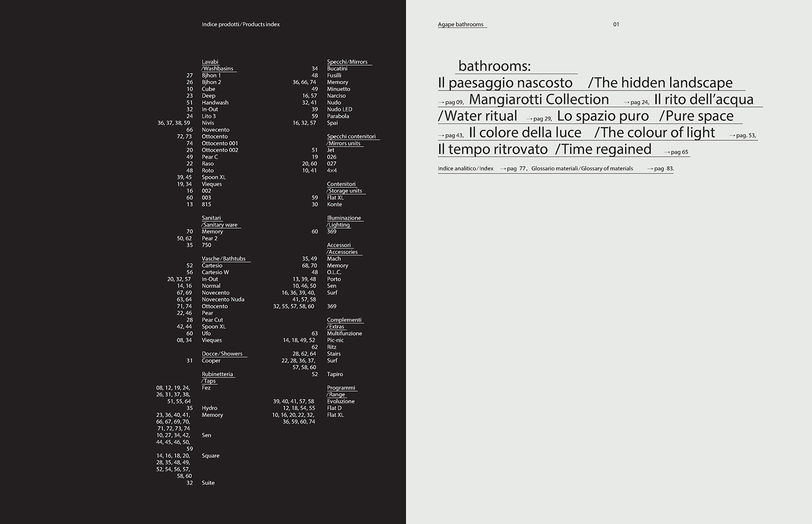This screenshot has height=524, width=812.
Task: Click the '/Taps' section heading
Action: (209, 381)
